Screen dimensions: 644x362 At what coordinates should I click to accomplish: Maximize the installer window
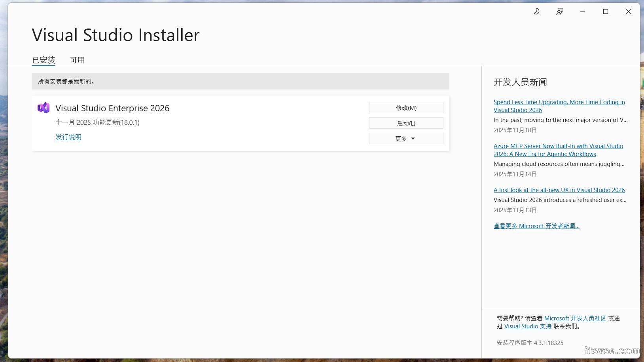[x=605, y=11]
